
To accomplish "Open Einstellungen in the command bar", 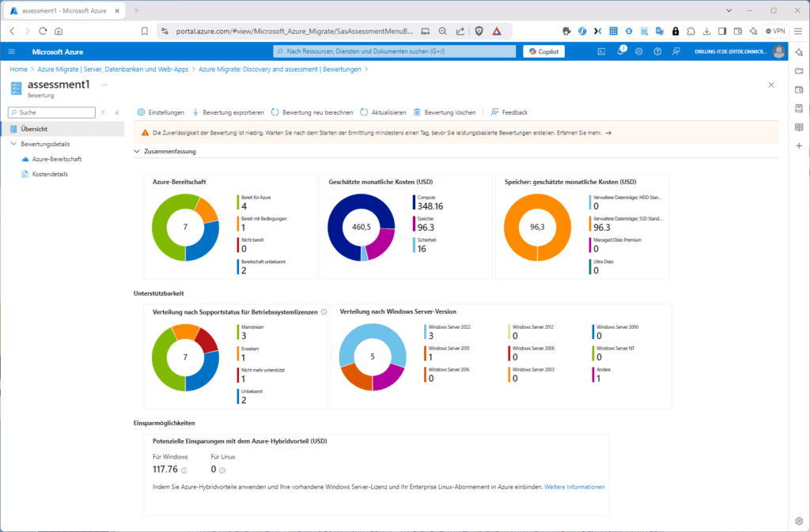I will [160, 112].
